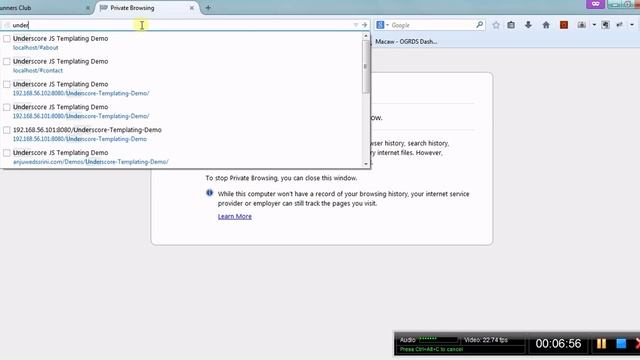Stop recording with the blue square button
The image size is (640, 360).
[x=621, y=344]
